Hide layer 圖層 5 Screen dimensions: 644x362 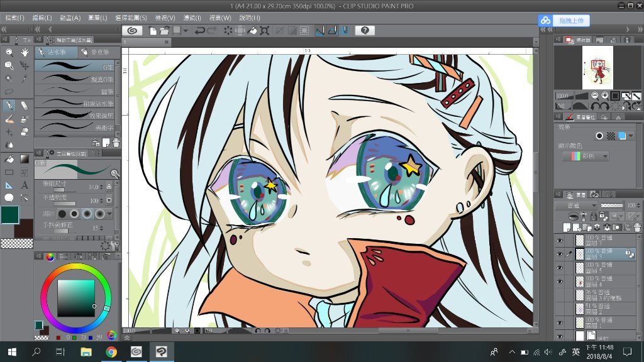(559, 268)
